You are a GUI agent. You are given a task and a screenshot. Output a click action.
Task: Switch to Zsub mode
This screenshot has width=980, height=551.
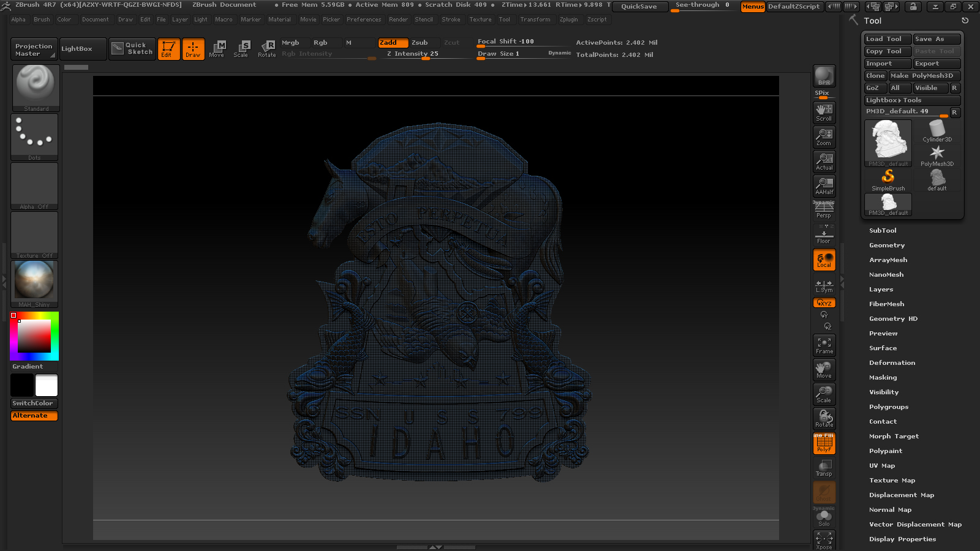click(420, 43)
